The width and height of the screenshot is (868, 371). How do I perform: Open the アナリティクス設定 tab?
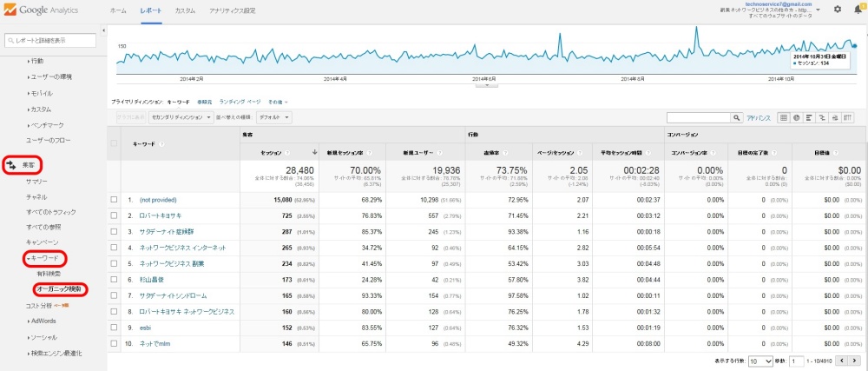[233, 10]
